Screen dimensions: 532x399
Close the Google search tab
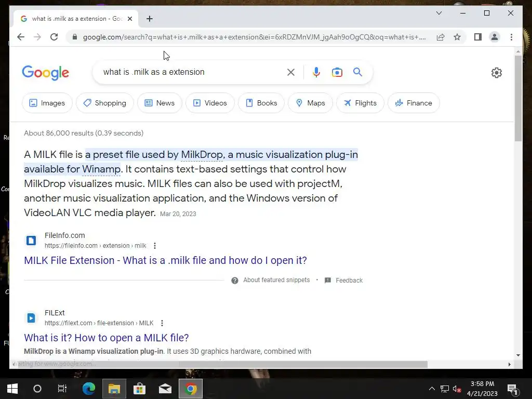pyautogui.click(x=129, y=19)
